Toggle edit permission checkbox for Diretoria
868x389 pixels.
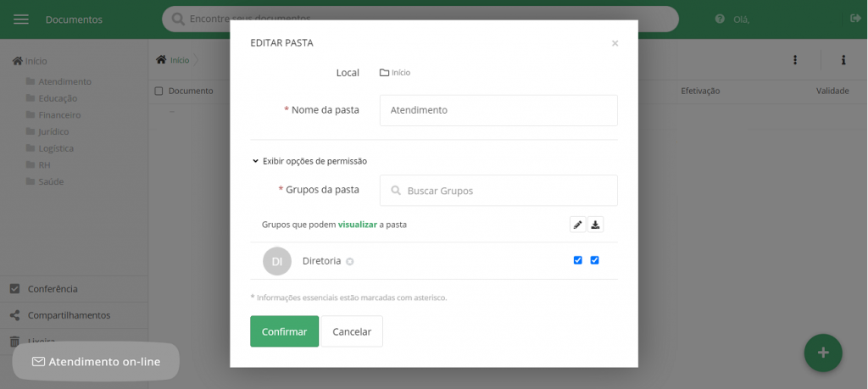[577, 260]
